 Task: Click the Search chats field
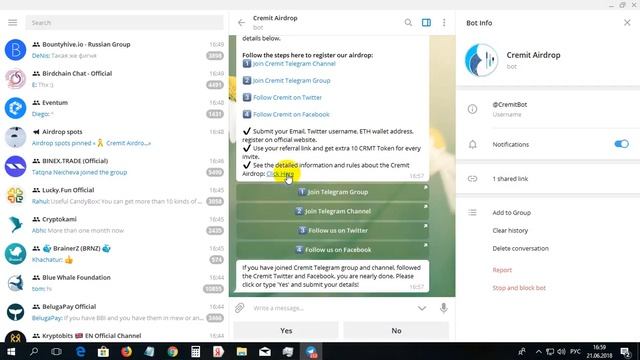[x=124, y=23]
